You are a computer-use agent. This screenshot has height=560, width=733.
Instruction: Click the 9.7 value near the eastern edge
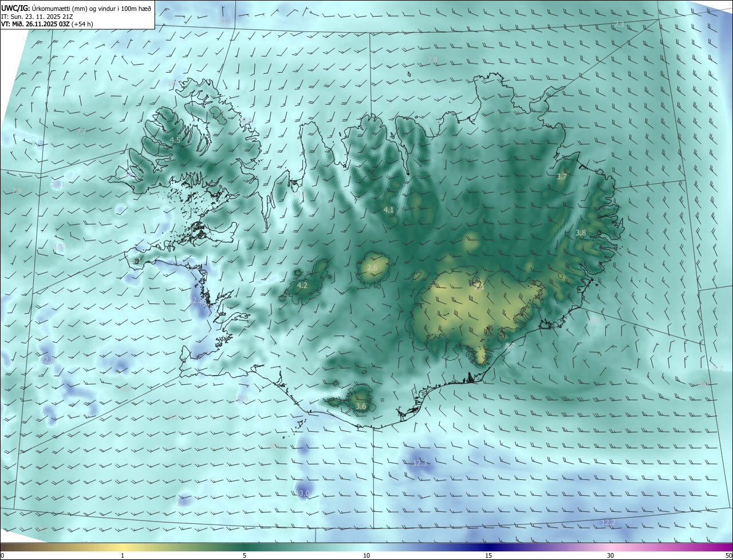click(x=718, y=369)
